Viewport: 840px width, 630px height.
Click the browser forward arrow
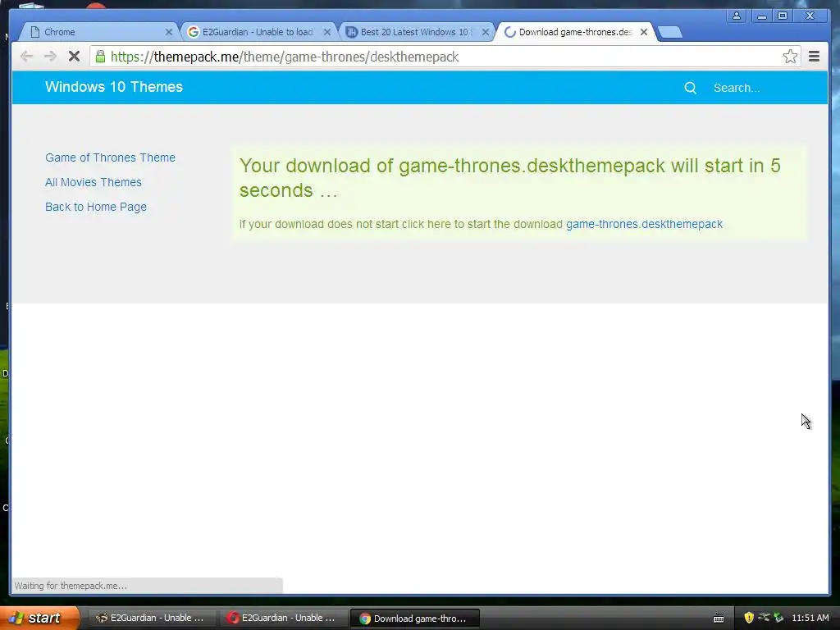click(x=50, y=57)
